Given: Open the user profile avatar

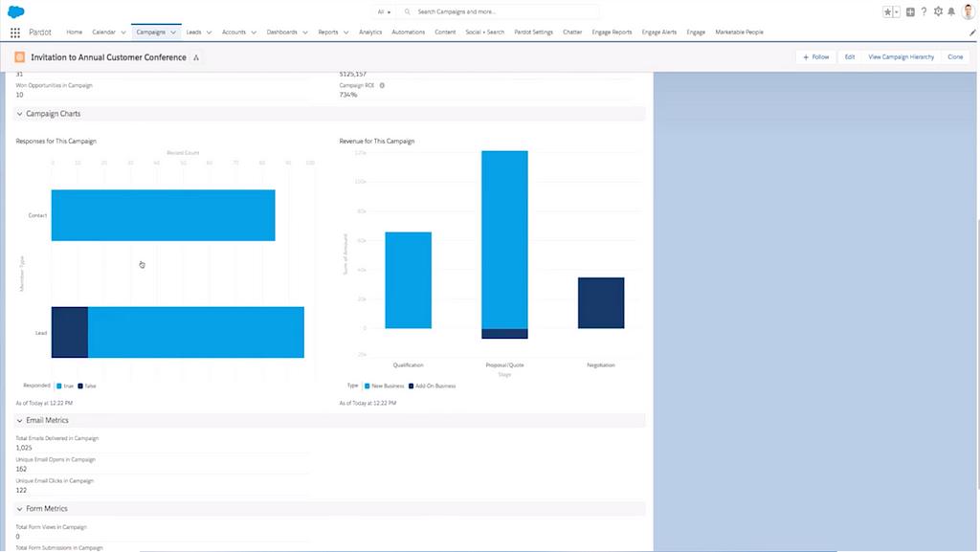Looking at the screenshot, I should (x=968, y=11).
